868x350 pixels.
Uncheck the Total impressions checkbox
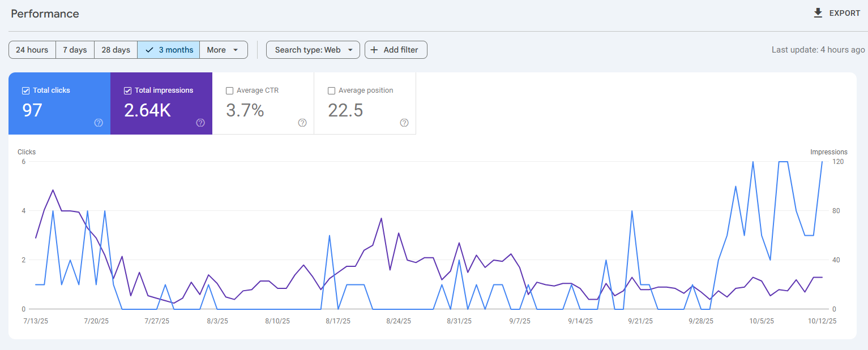127,90
